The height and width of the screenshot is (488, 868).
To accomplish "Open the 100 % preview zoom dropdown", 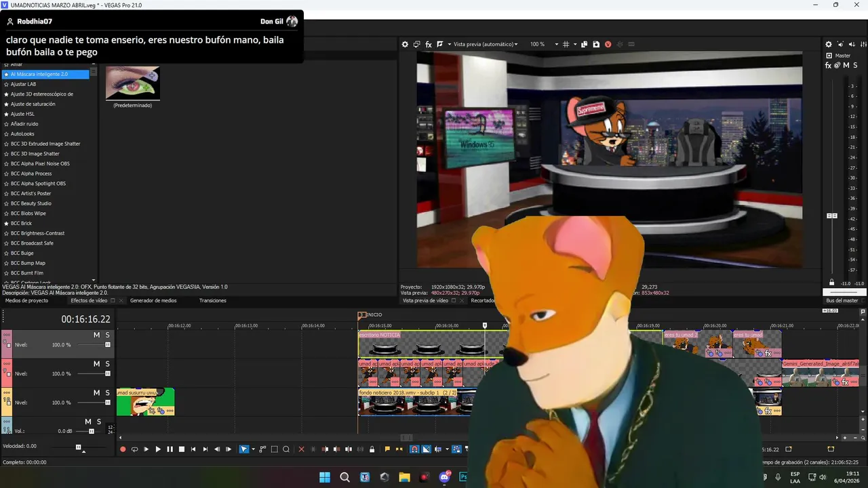I will pos(545,44).
